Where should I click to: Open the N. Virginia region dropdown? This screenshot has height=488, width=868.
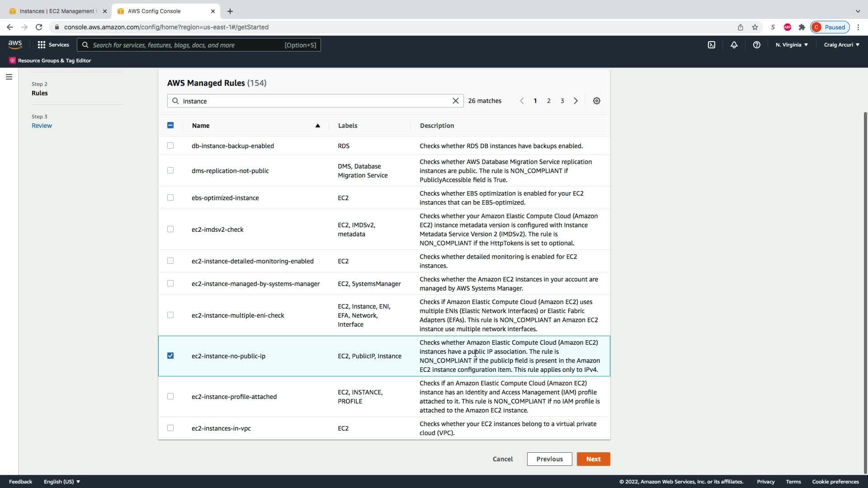(792, 45)
